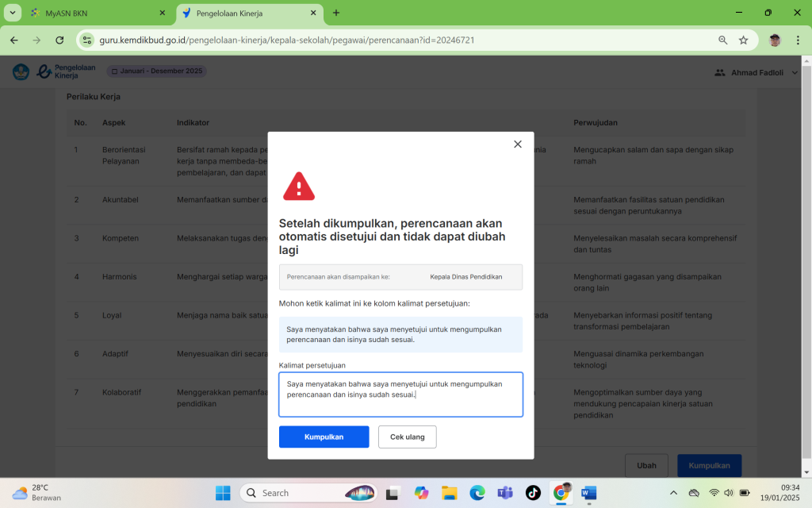Open File Explorer from the taskbar
812x508 pixels.
pos(449,493)
